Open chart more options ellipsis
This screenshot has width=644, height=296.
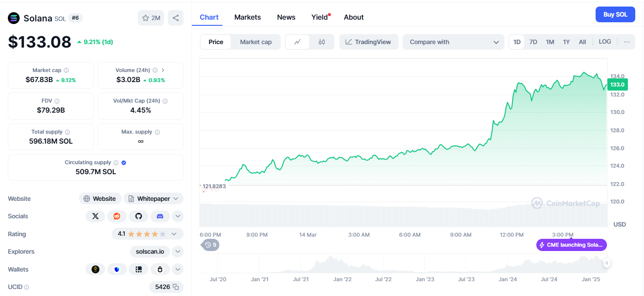(627, 42)
